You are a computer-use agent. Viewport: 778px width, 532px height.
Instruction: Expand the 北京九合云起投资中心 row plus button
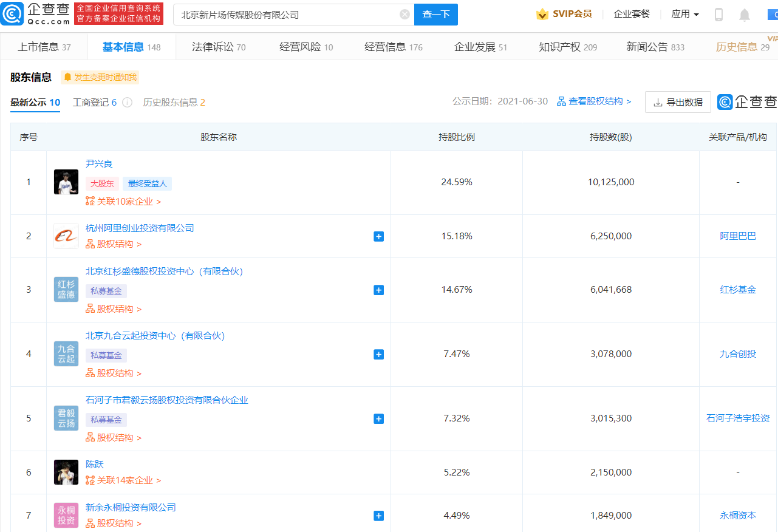[378, 355]
